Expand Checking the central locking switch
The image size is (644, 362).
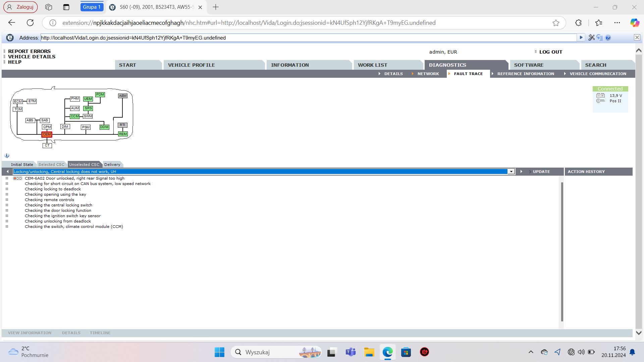pyautogui.click(x=7, y=205)
